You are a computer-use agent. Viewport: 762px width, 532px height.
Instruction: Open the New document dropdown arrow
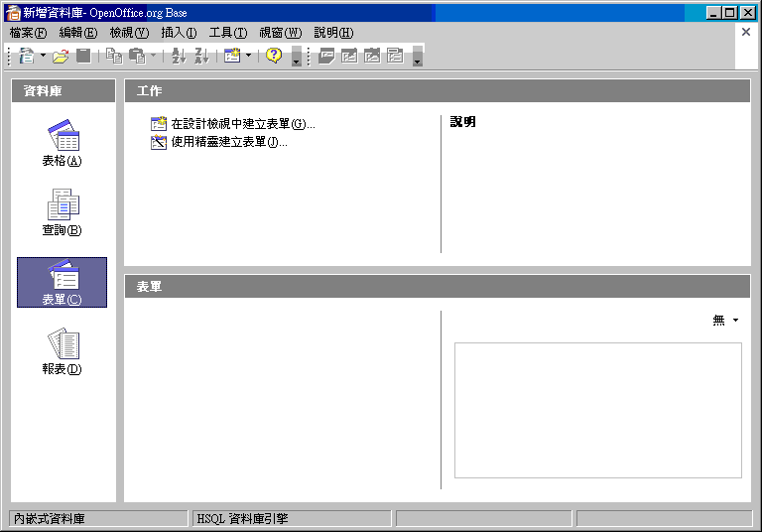point(43,56)
